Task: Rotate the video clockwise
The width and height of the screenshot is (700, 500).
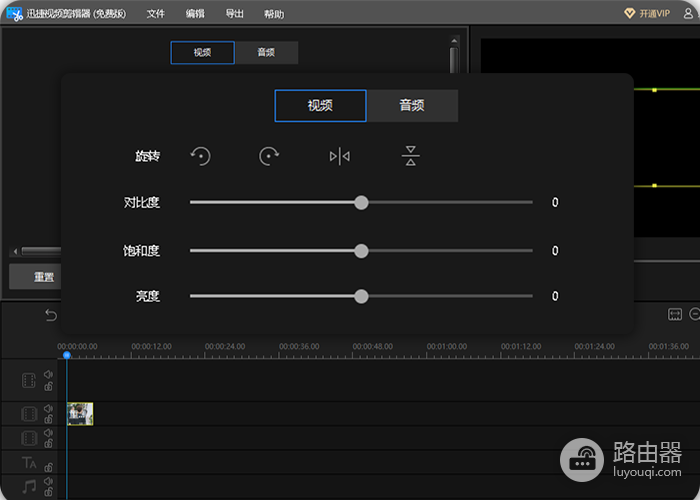Action: point(269,156)
